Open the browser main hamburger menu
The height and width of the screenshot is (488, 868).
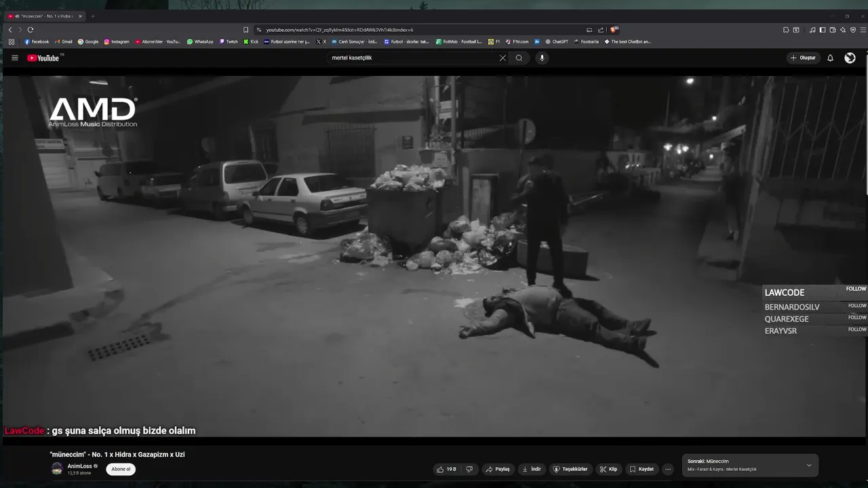click(863, 30)
